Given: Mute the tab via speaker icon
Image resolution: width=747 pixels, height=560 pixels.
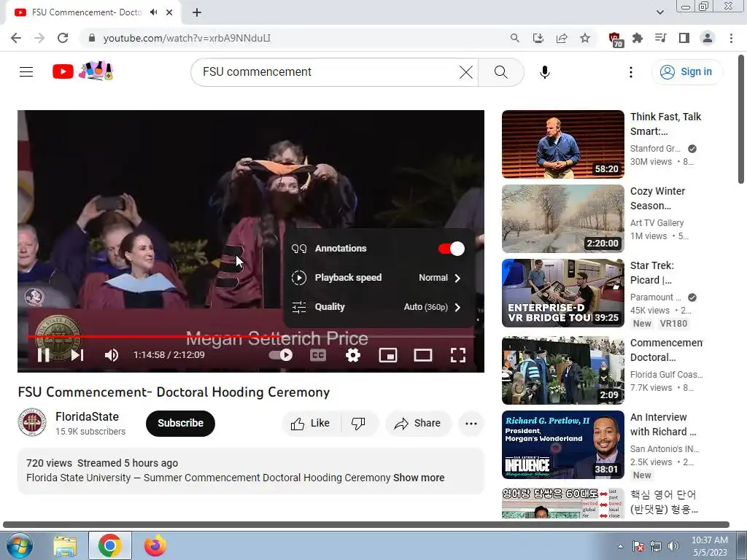Looking at the screenshot, I should pyautogui.click(x=153, y=12).
